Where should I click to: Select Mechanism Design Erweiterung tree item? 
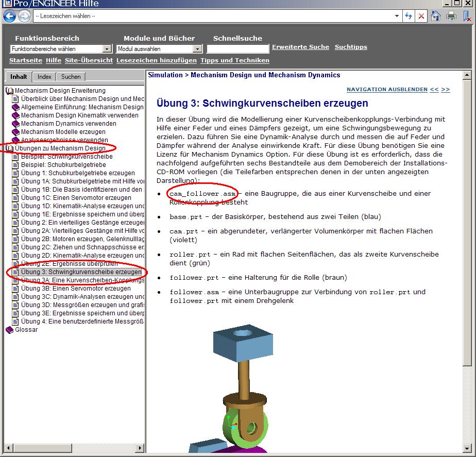60,91
